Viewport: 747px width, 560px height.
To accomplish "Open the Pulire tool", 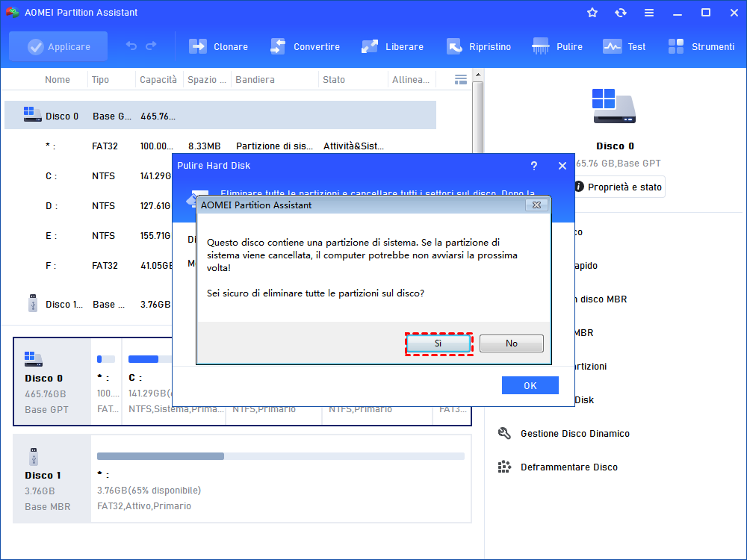I will tap(557, 46).
